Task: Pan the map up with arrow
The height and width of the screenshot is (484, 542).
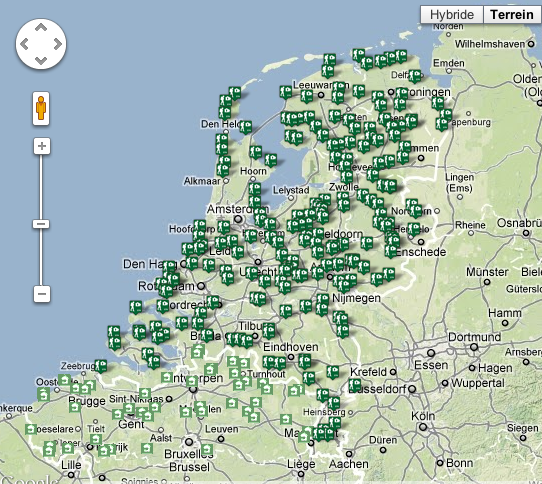Action: tap(41, 27)
